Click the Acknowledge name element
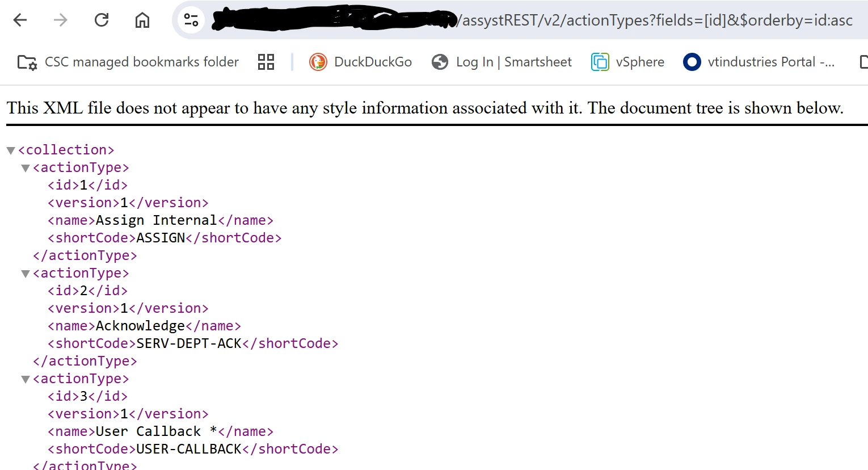 point(144,326)
